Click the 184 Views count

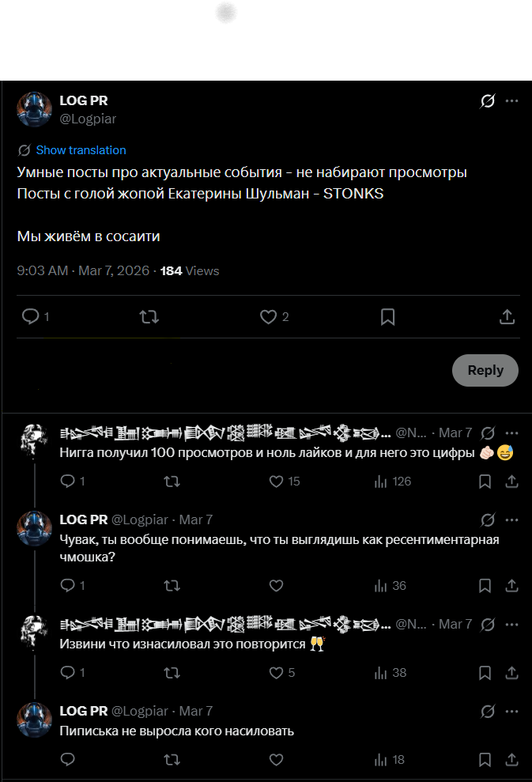(x=190, y=271)
